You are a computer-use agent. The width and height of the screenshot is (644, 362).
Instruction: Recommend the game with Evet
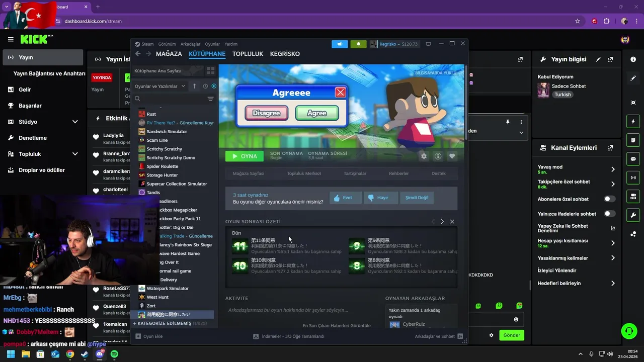pyautogui.click(x=346, y=198)
